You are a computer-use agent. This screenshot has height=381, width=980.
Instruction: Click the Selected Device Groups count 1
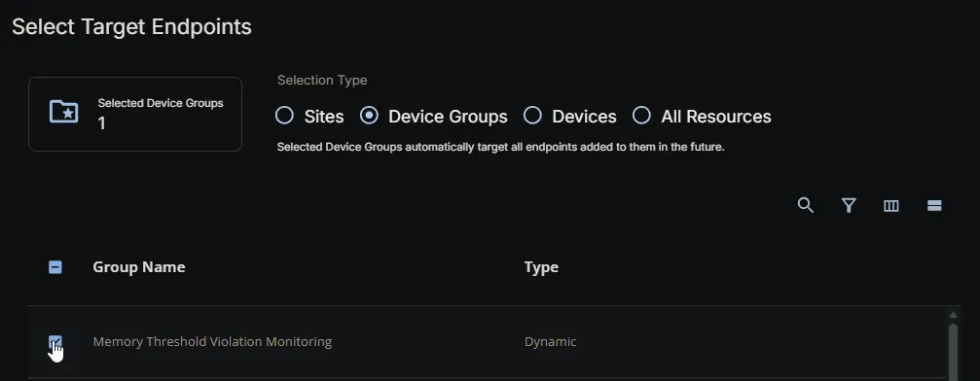pos(102,123)
